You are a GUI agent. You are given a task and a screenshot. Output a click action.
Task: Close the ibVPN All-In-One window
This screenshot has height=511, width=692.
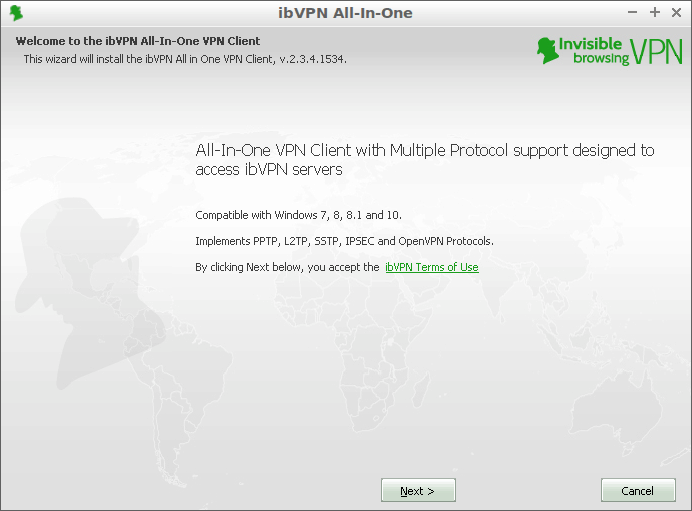tap(676, 12)
